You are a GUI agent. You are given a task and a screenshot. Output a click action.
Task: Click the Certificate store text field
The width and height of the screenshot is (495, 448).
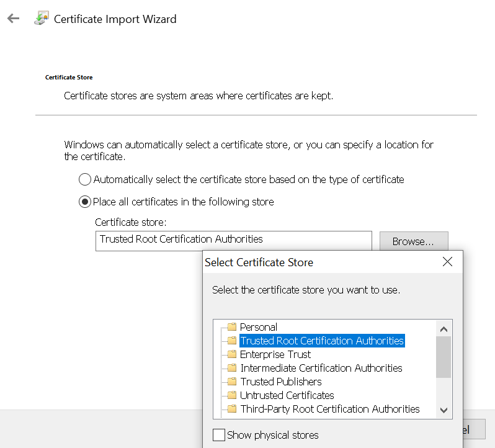(234, 241)
